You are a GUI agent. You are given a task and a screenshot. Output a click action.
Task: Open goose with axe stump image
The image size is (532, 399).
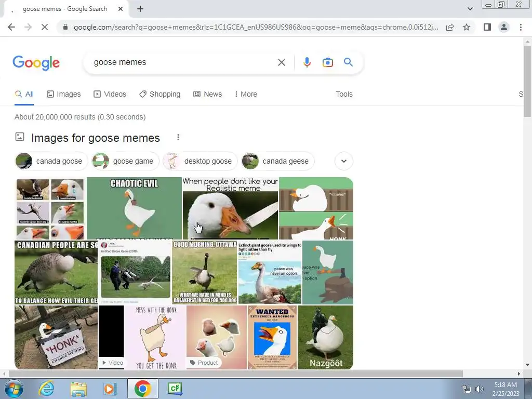(328, 272)
